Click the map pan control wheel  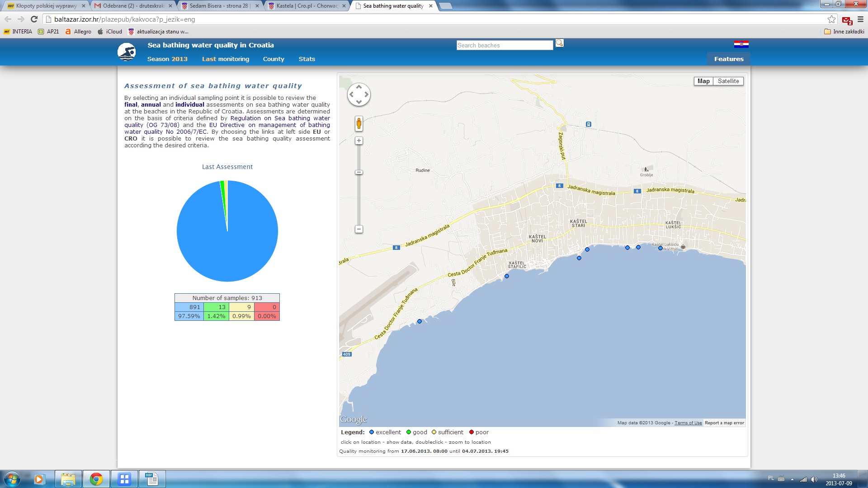click(x=359, y=95)
